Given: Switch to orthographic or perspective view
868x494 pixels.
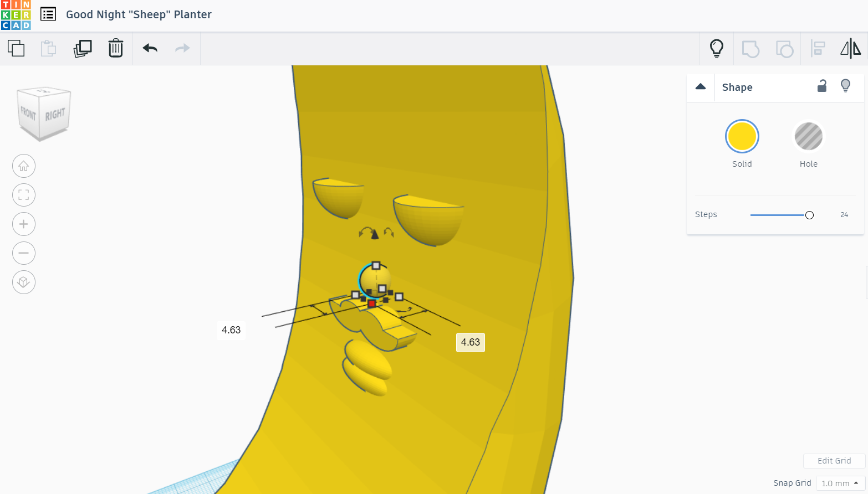Looking at the screenshot, I should (x=24, y=282).
